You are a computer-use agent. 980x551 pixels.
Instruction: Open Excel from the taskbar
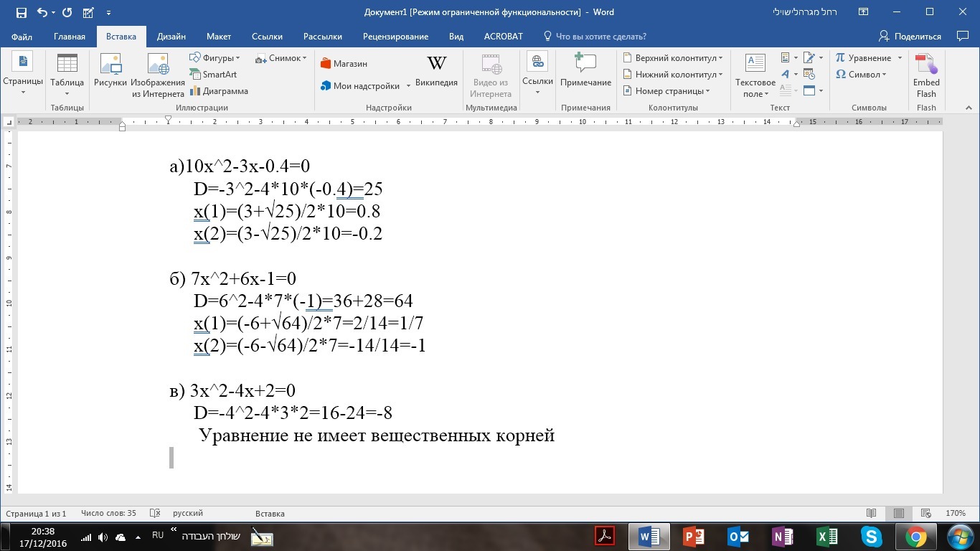point(827,537)
